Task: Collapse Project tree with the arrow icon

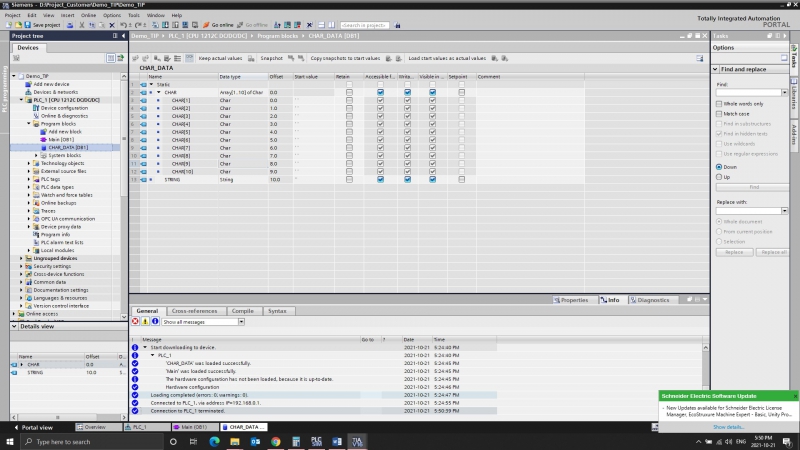Action: click(x=123, y=36)
